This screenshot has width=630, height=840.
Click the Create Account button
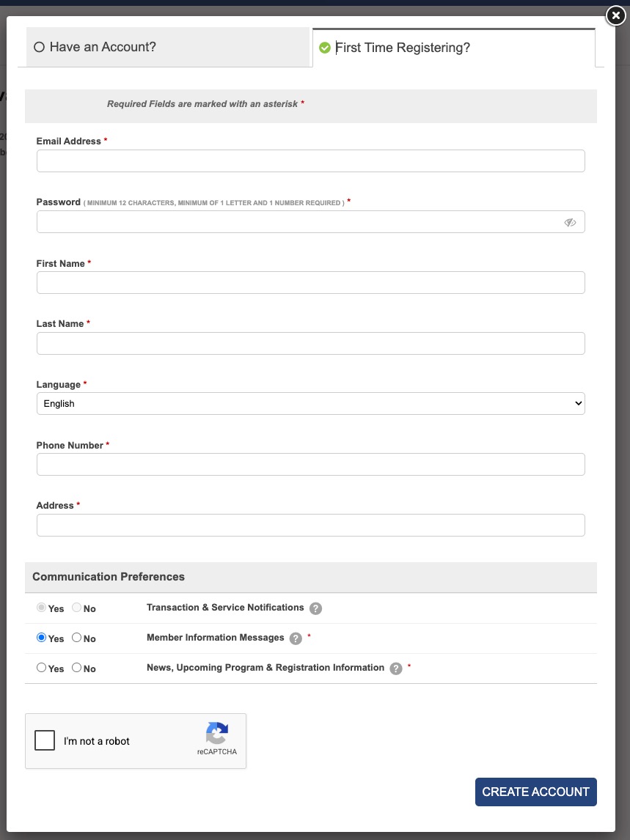click(535, 792)
